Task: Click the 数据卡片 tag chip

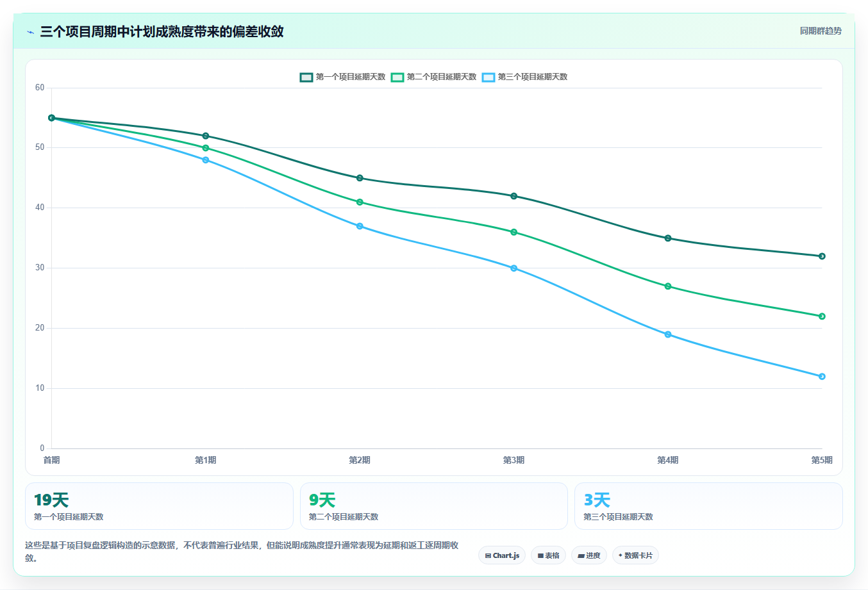Action: pyautogui.click(x=635, y=555)
